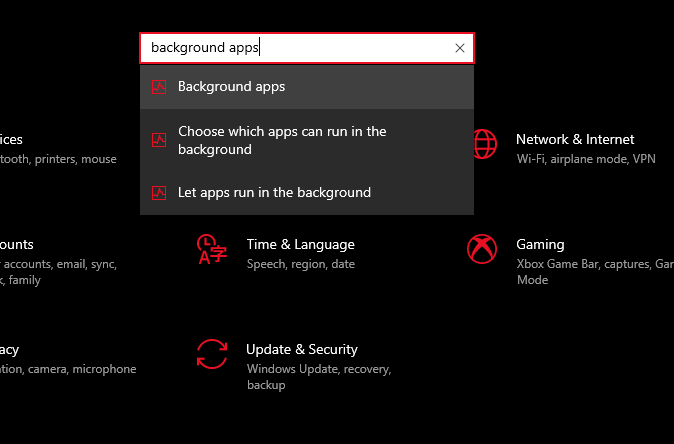This screenshot has height=444, width=674.
Task: Open "Choose which apps can run in the background"
Action: 306,140
